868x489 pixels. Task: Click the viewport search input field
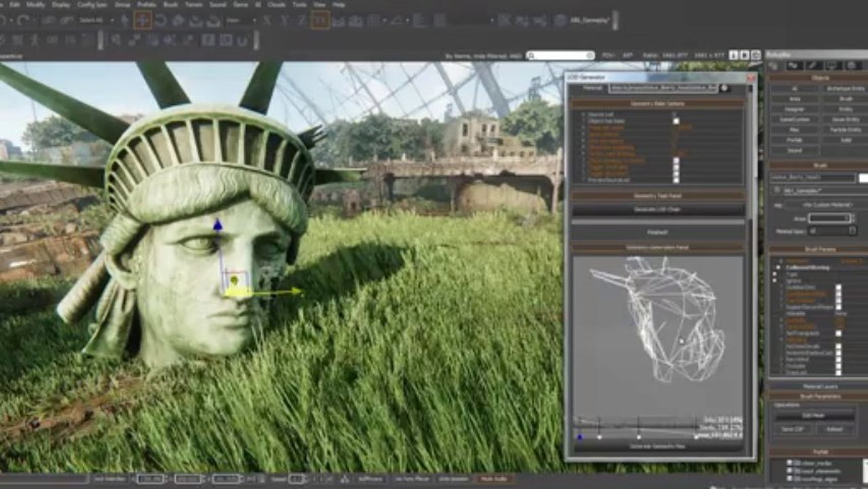560,56
